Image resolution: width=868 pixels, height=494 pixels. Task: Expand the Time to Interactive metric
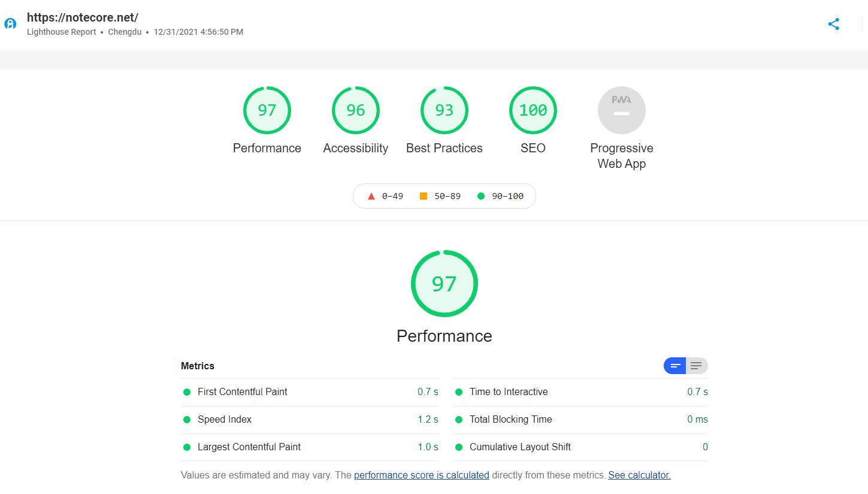509,392
